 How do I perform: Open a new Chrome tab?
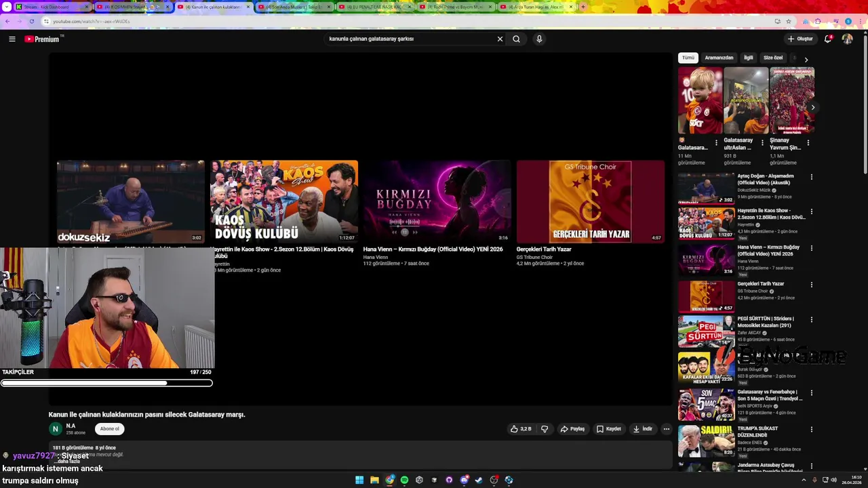tap(583, 7)
